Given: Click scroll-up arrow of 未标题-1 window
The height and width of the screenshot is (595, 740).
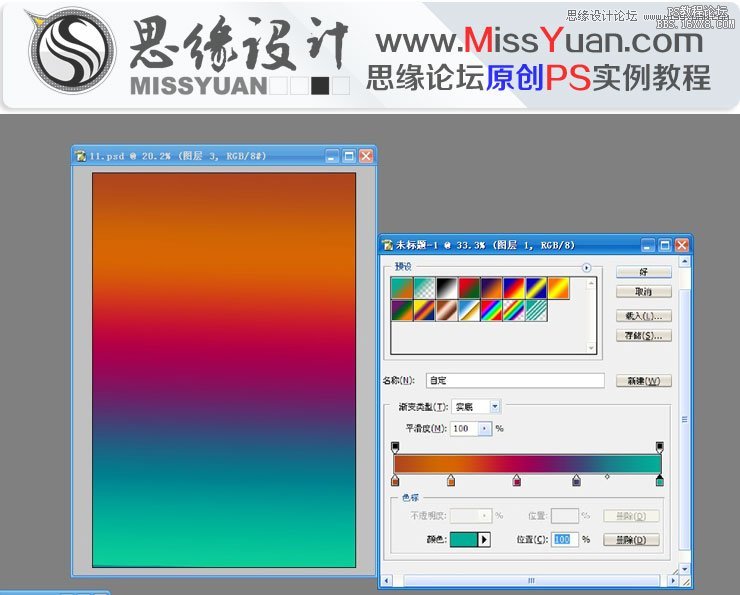Looking at the screenshot, I should pyautogui.click(x=685, y=260).
